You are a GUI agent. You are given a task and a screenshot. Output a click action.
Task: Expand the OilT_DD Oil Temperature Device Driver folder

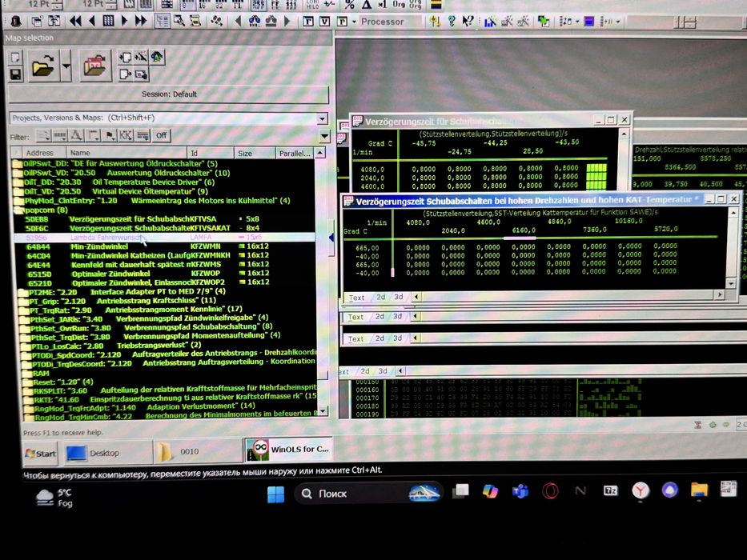coord(18,182)
